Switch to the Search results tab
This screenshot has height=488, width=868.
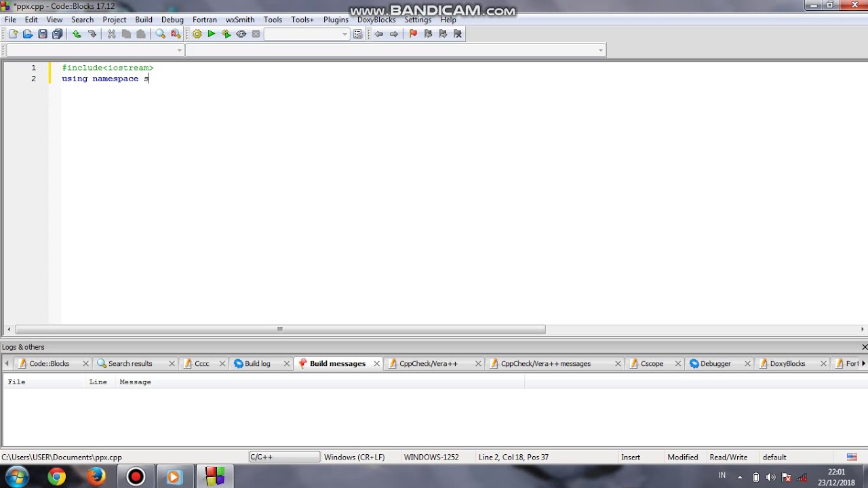(130, 364)
